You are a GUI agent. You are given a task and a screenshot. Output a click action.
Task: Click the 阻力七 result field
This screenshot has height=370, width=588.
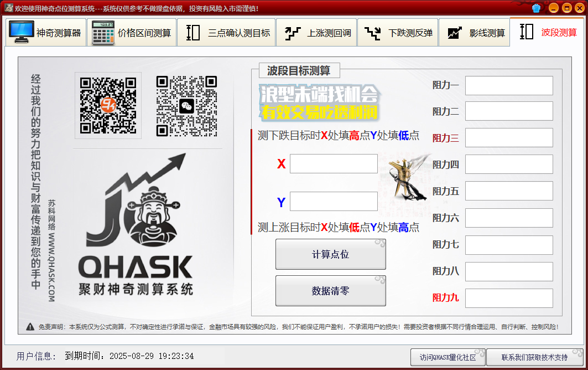[x=509, y=245]
